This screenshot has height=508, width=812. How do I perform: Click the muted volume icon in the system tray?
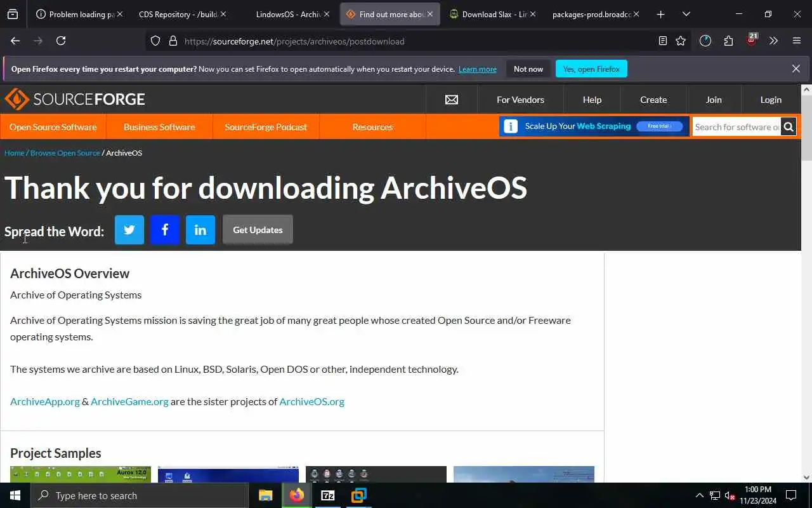pyautogui.click(x=730, y=495)
